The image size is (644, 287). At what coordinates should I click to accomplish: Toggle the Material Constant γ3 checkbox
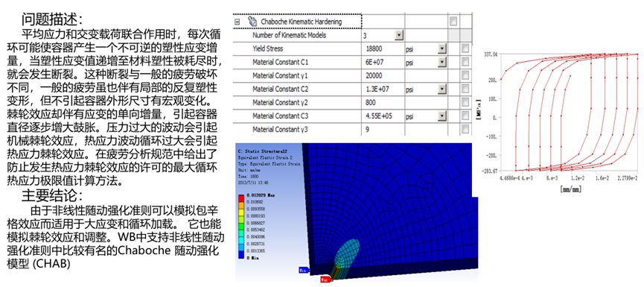[x=465, y=129]
